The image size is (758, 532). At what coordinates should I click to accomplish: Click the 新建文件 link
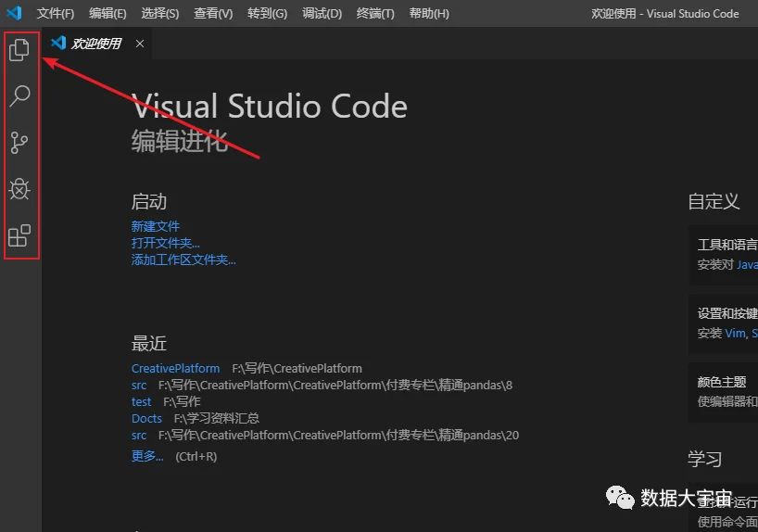pyautogui.click(x=155, y=226)
